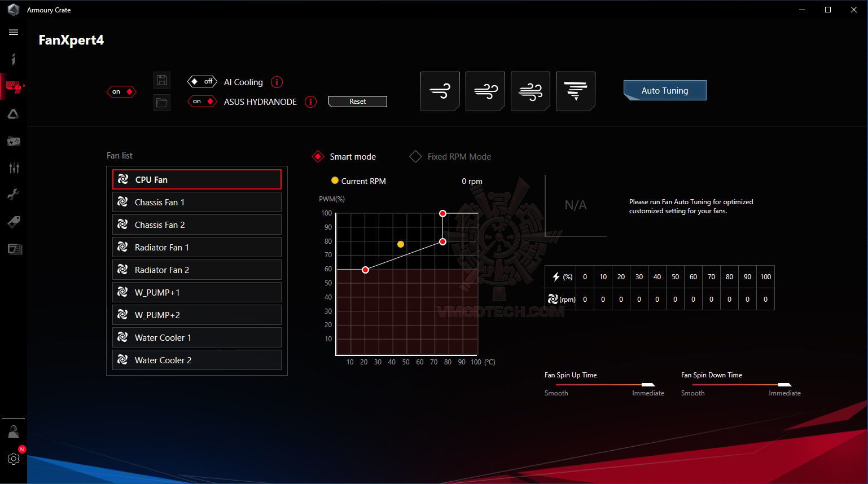Click the 80% curve point on the graph
This screenshot has width=868, height=484.
click(x=442, y=241)
